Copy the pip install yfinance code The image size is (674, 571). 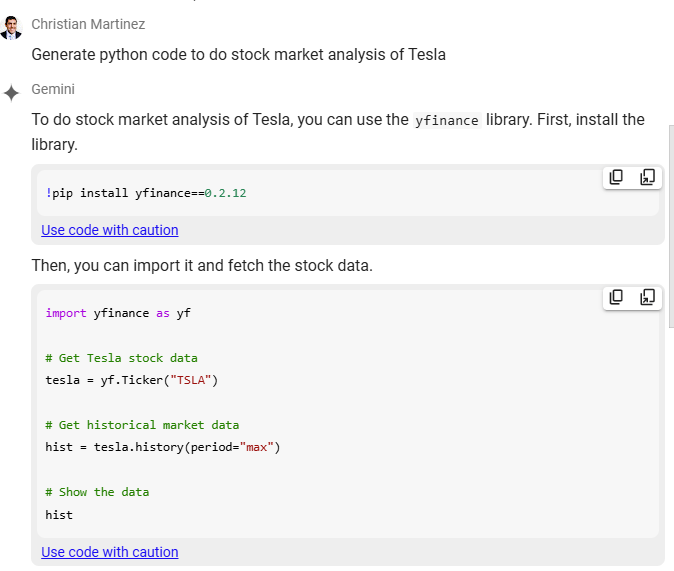[617, 177]
